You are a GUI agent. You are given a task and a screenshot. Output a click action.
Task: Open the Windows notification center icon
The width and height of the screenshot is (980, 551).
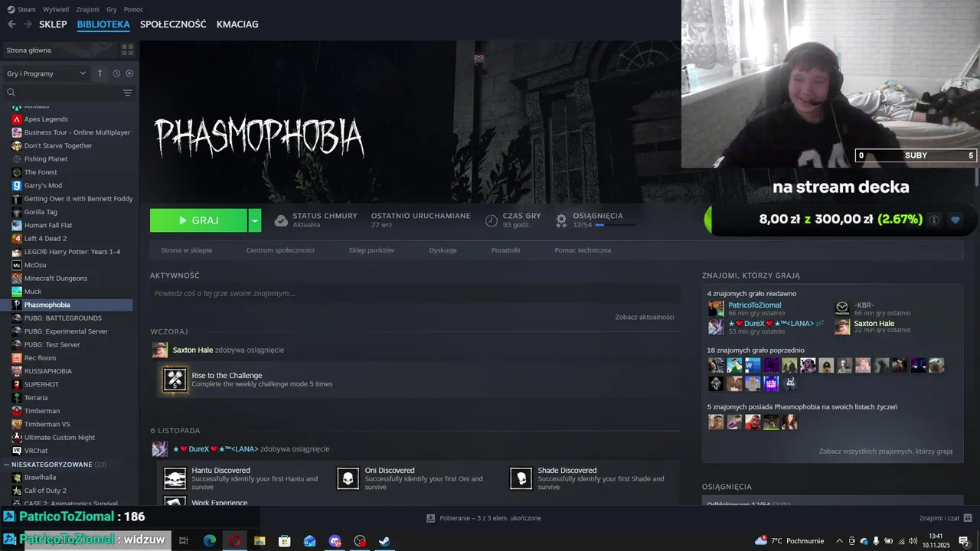pos(965,541)
